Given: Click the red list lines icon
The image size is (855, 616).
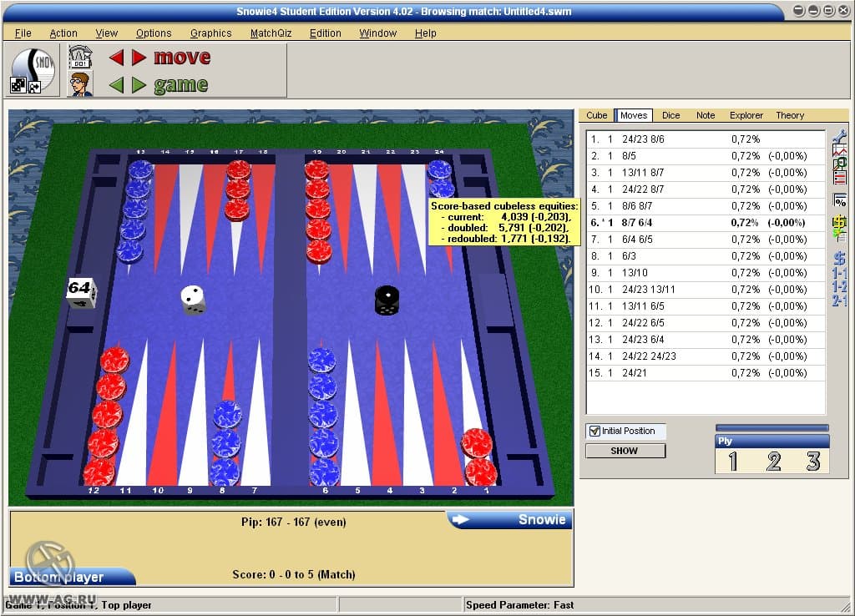Looking at the screenshot, I should coord(840,177).
